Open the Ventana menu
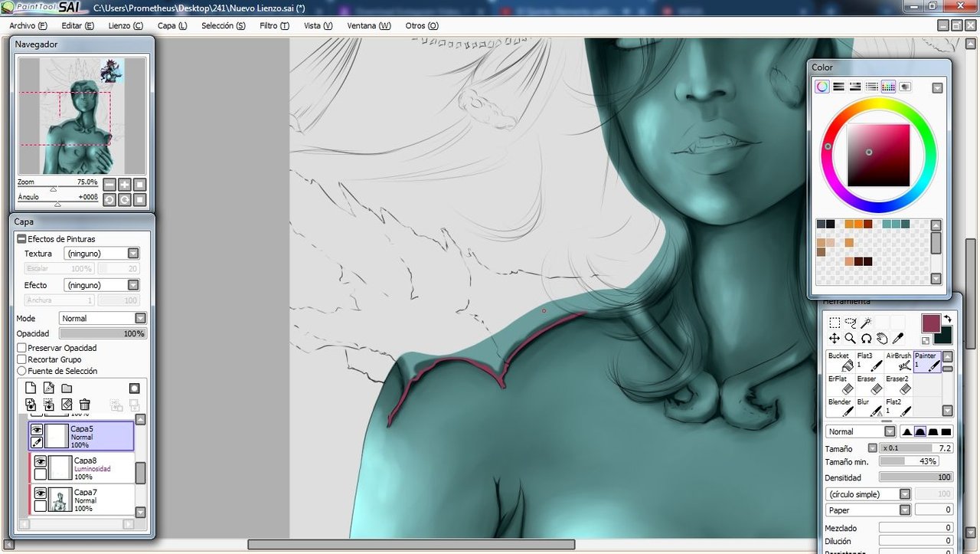This screenshot has height=554, width=980. (x=369, y=25)
